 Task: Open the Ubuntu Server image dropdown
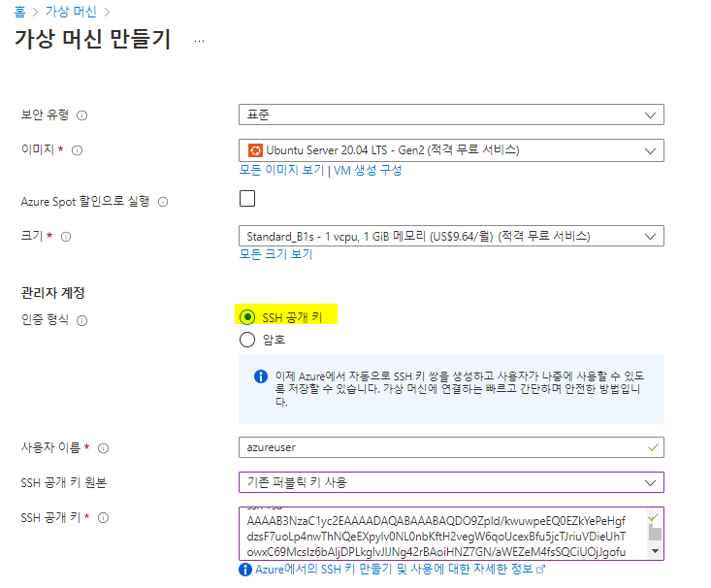click(x=451, y=150)
